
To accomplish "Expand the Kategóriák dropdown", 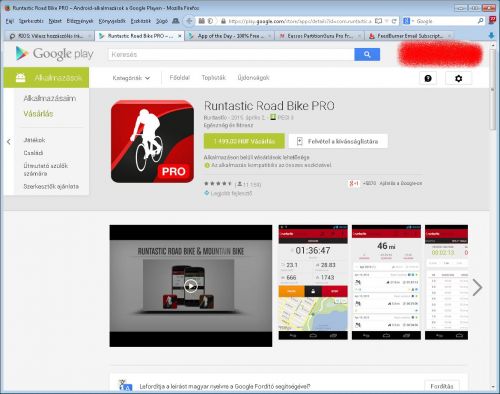I will pyautogui.click(x=131, y=78).
